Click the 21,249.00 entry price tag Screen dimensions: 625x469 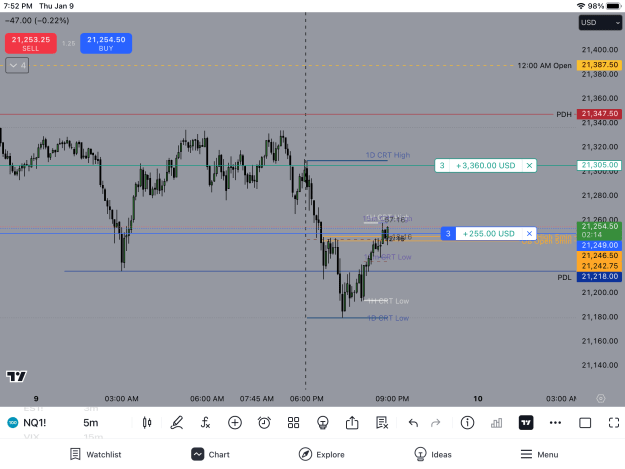pyautogui.click(x=599, y=245)
